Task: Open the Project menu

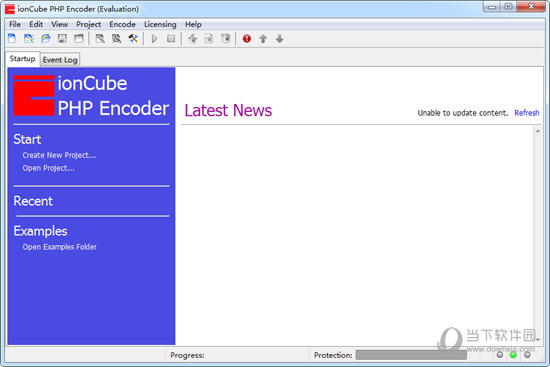Action: point(88,24)
